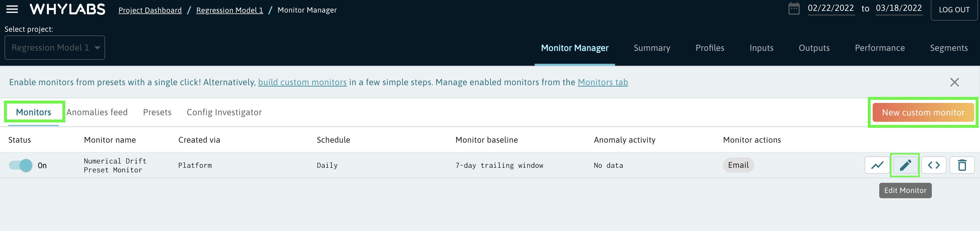Open Project Dashboard breadcrumb link
Screen dimensions: 980x231
(150, 10)
